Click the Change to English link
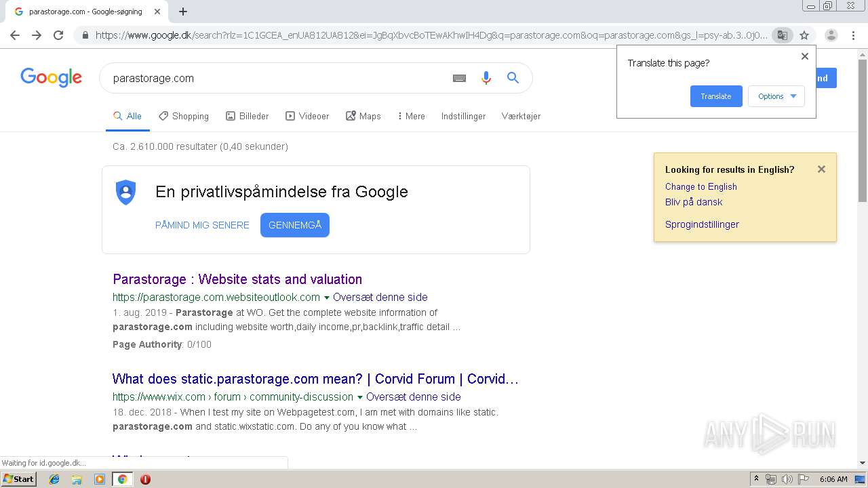The image size is (868, 488). click(x=701, y=186)
